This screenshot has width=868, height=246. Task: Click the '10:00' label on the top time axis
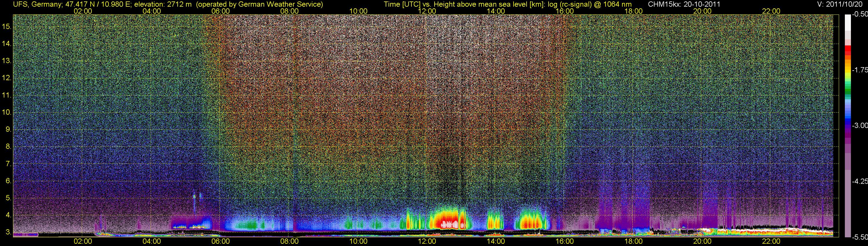click(358, 11)
